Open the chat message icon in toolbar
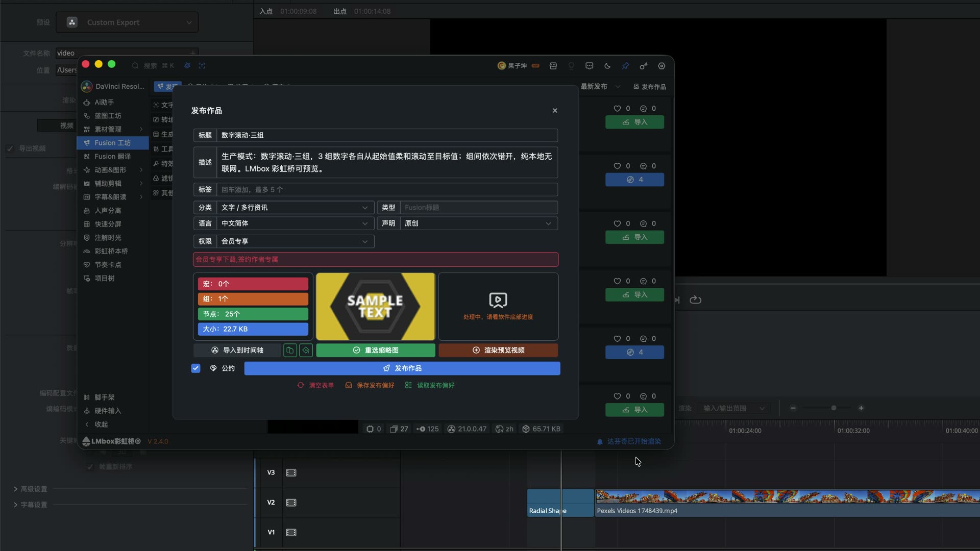The height and width of the screenshot is (551, 980). pos(590,66)
